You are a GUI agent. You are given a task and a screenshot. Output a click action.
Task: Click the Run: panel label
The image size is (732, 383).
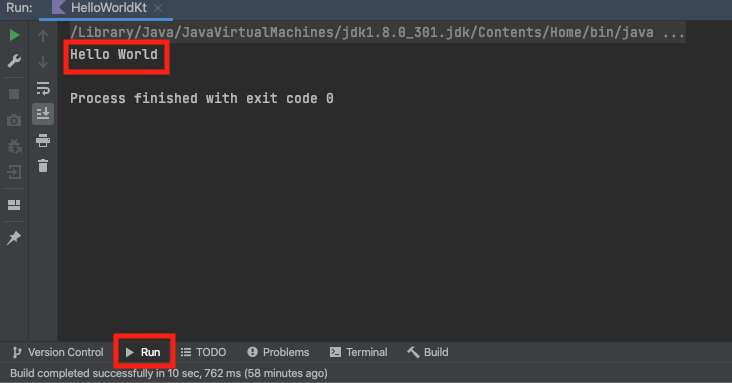coord(19,8)
